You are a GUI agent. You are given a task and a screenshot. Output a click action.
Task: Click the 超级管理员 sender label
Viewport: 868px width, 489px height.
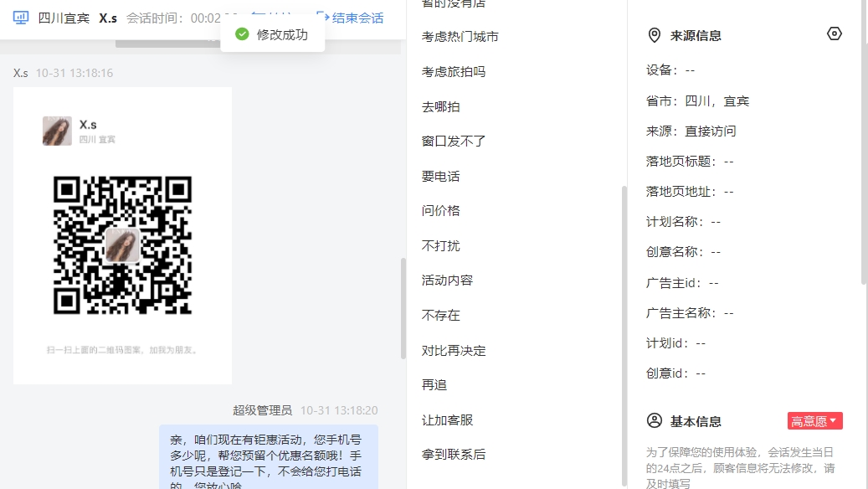[x=262, y=410]
